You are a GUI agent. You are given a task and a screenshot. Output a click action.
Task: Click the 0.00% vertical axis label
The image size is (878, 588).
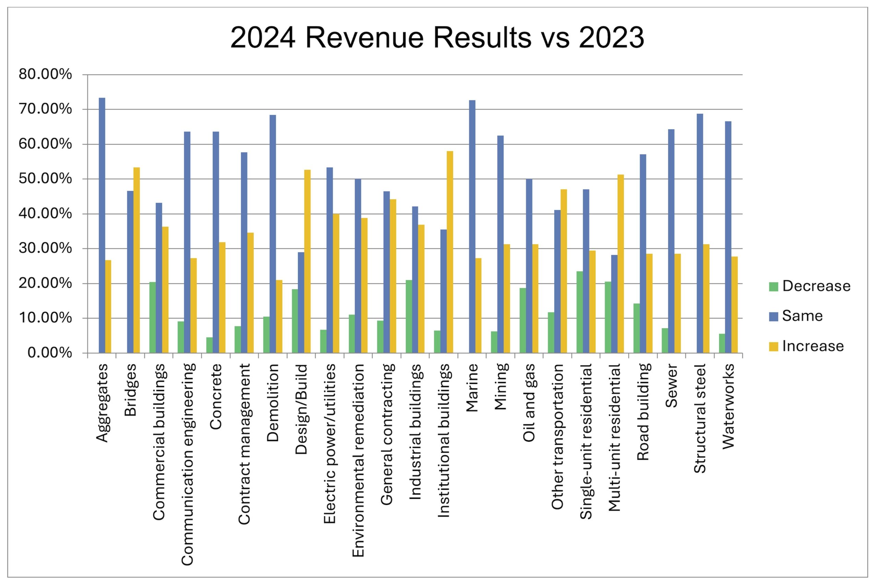point(50,353)
